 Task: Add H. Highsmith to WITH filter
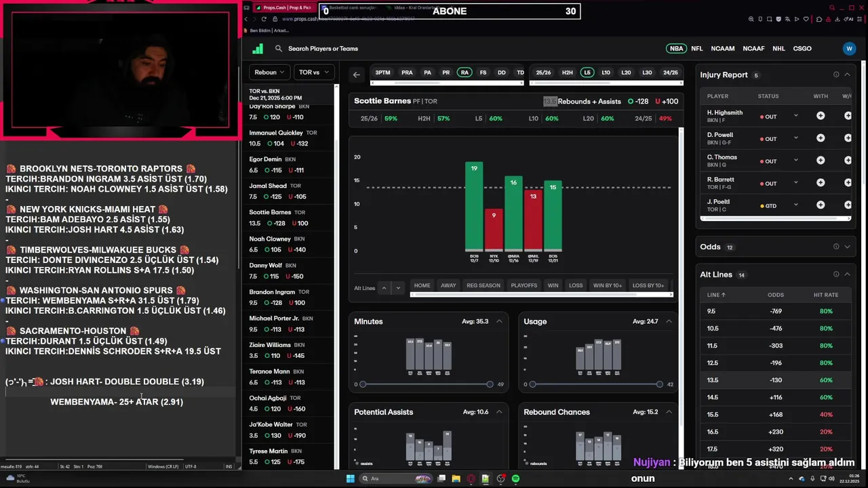pos(821,116)
